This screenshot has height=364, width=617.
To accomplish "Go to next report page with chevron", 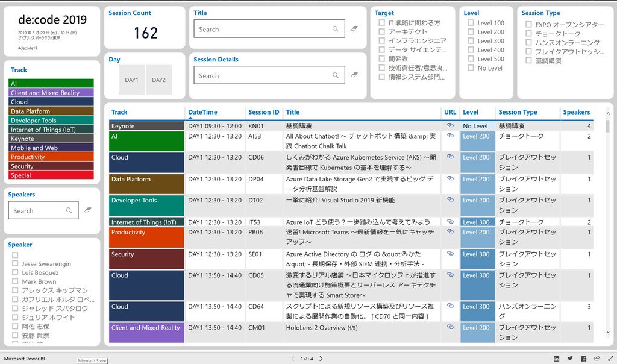I will pyautogui.click(x=321, y=357).
